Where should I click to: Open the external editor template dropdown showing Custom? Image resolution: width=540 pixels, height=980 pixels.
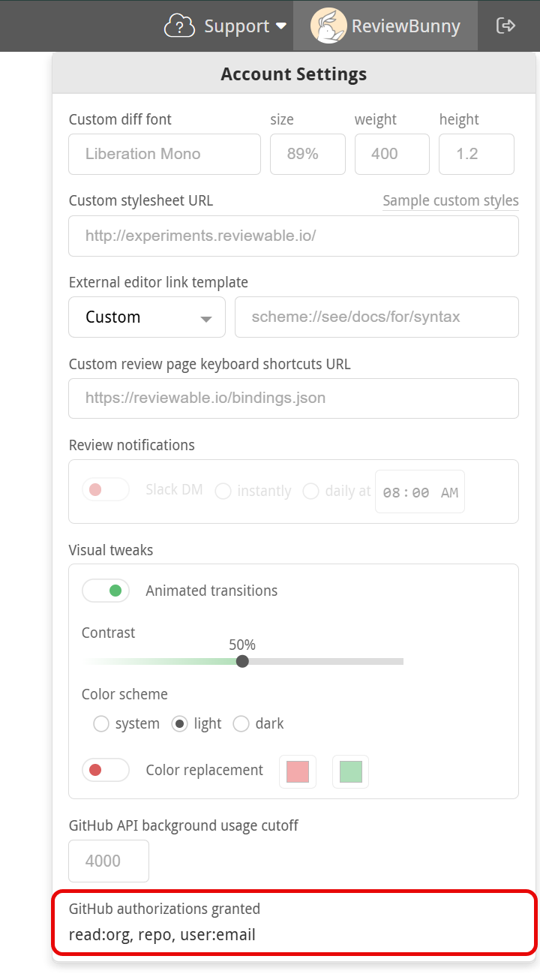[x=146, y=317]
